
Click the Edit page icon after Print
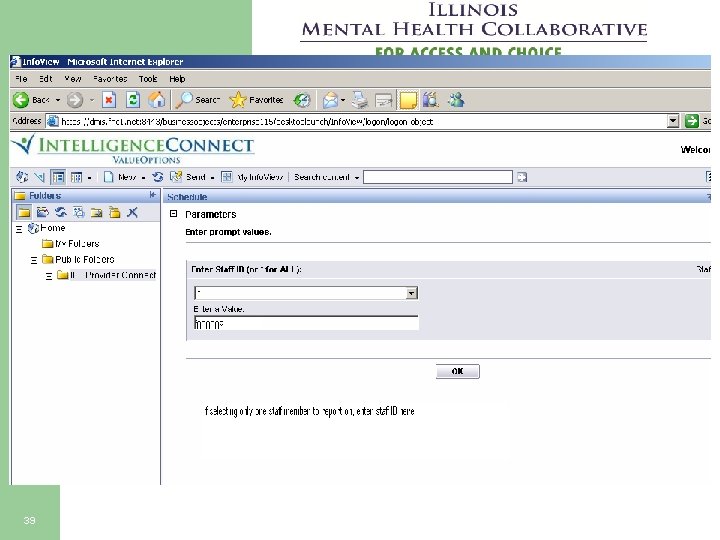(383, 100)
